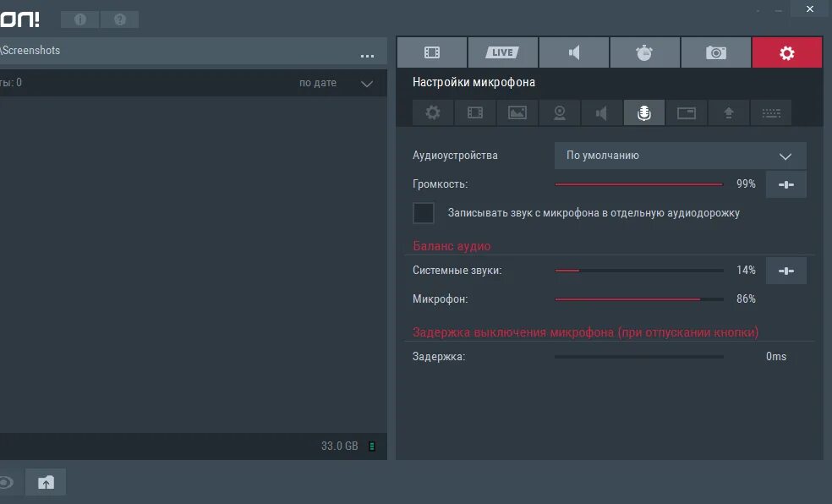Click the open folder icon at bottom left
Screen dimensions: 832x504
click(45, 481)
